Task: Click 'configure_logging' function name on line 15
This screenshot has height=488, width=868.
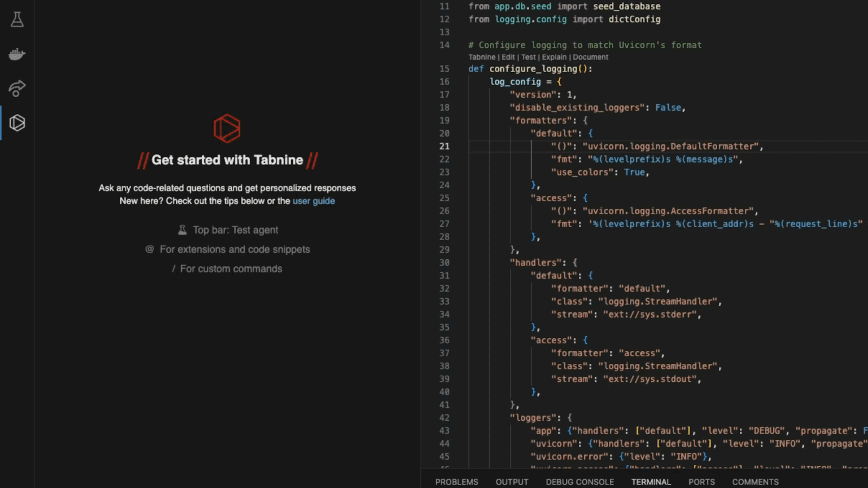Action: pos(533,69)
